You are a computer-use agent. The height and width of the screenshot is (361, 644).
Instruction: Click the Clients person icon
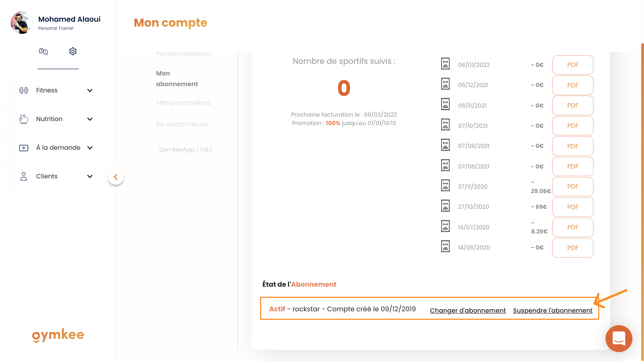point(24,176)
